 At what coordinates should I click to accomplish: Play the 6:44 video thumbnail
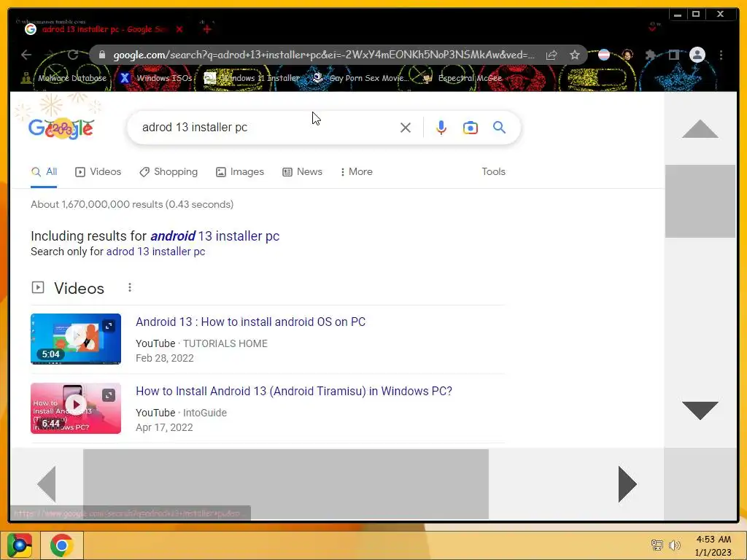pyautogui.click(x=76, y=408)
